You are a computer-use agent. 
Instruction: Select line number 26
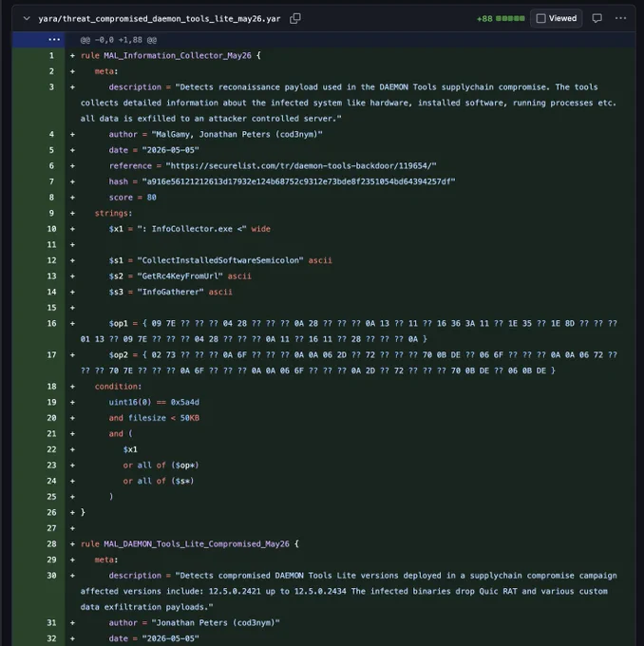tap(51, 512)
